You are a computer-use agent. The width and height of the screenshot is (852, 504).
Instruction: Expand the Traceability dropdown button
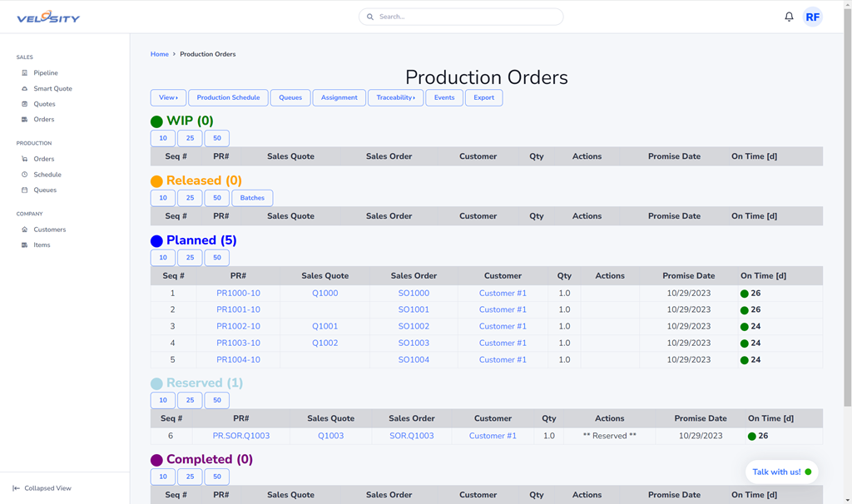[395, 98]
